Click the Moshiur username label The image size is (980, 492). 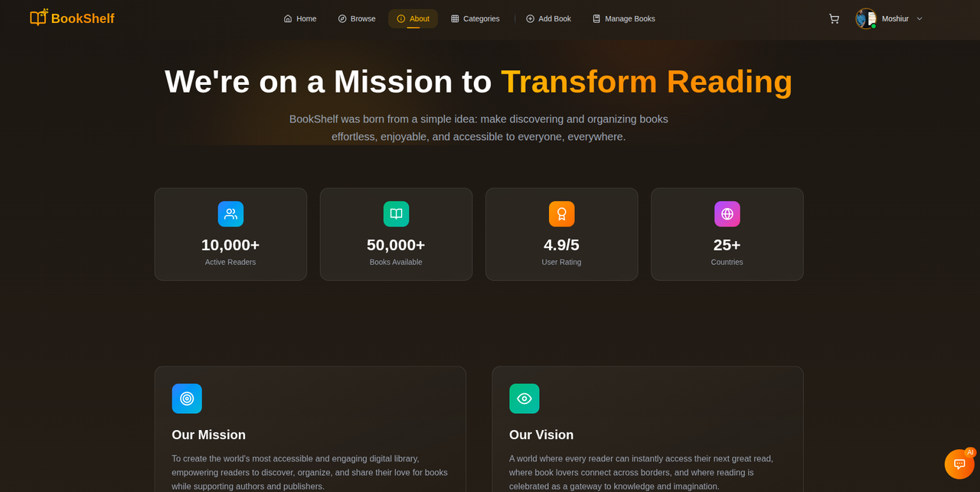[895, 18]
